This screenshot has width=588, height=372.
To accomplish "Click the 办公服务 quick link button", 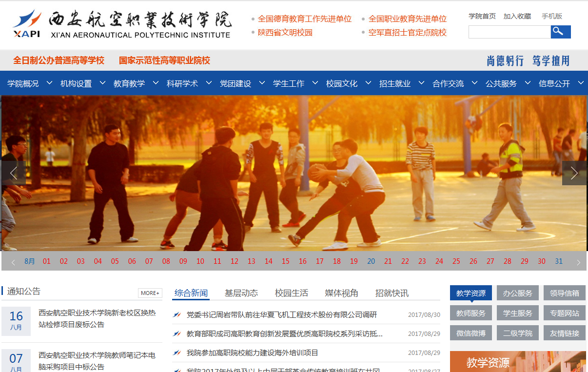I will click(x=518, y=293).
